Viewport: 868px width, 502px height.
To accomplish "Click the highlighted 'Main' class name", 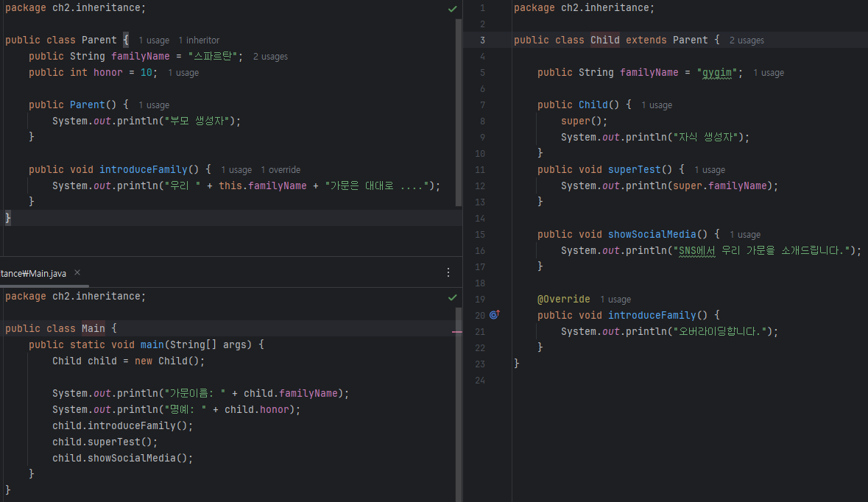I will pyautogui.click(x=93, y=328).
